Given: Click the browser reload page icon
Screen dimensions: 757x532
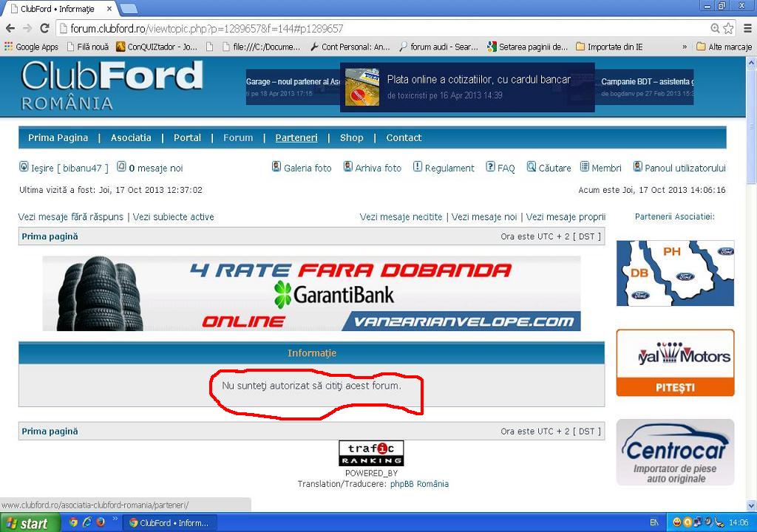Looking at the screenshot, I should point(44,28).
